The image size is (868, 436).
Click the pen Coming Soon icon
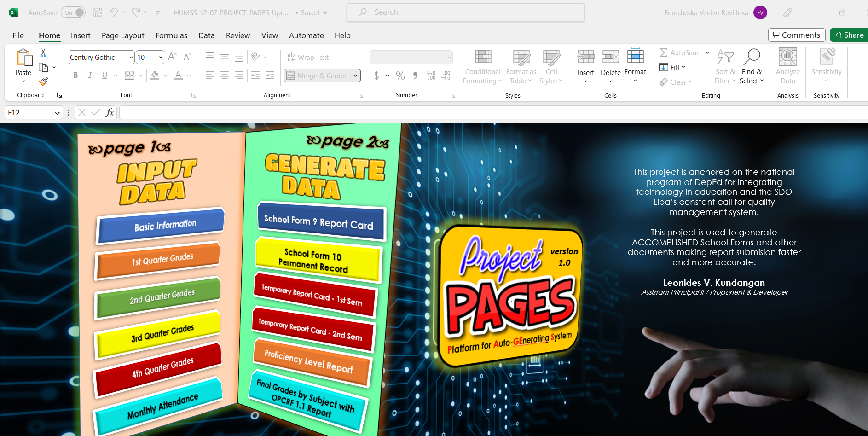[x=788, y=12]
